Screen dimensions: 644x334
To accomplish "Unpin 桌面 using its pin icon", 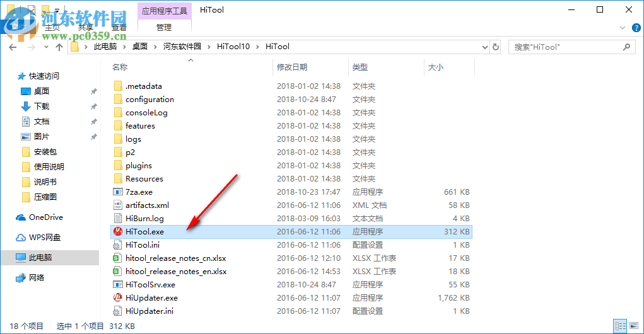I will tap(93, 91).
